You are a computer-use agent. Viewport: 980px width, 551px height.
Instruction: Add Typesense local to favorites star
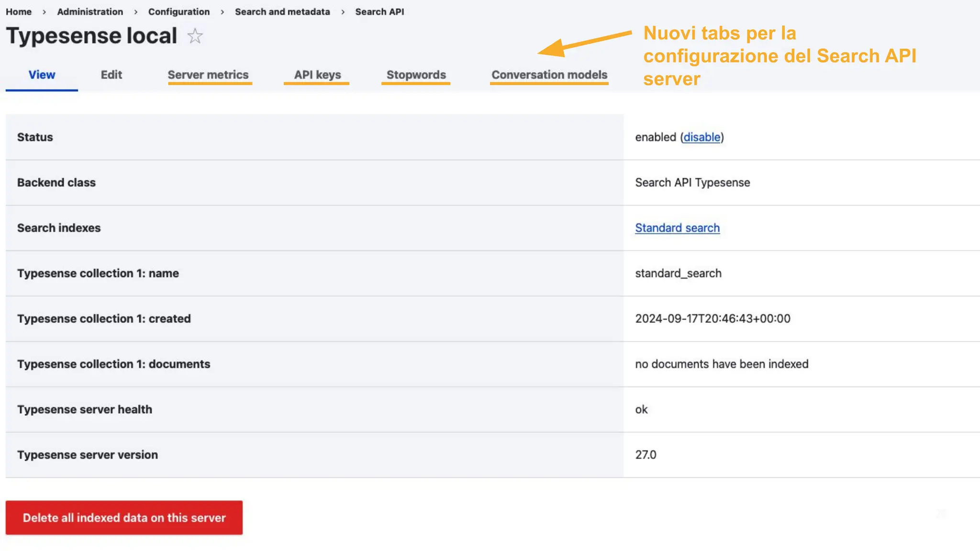tap(195, 36)
